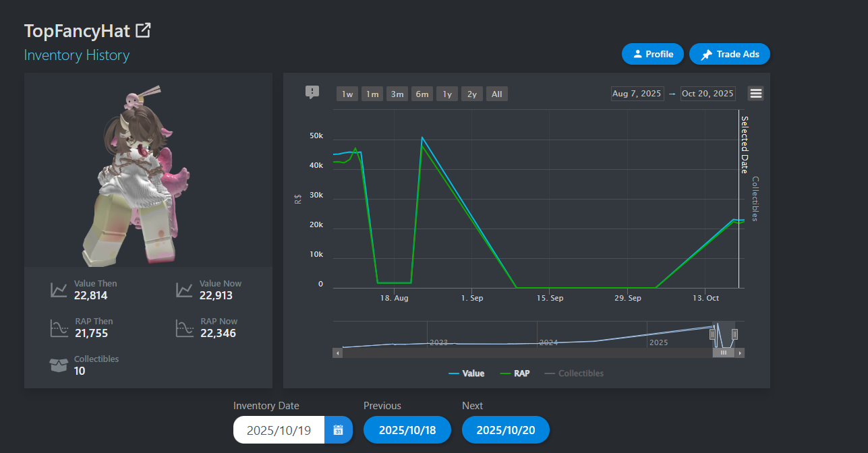This screenshot has height=453, width=868.
Task: Click the Profile button
Action: (x=653, y=54)
